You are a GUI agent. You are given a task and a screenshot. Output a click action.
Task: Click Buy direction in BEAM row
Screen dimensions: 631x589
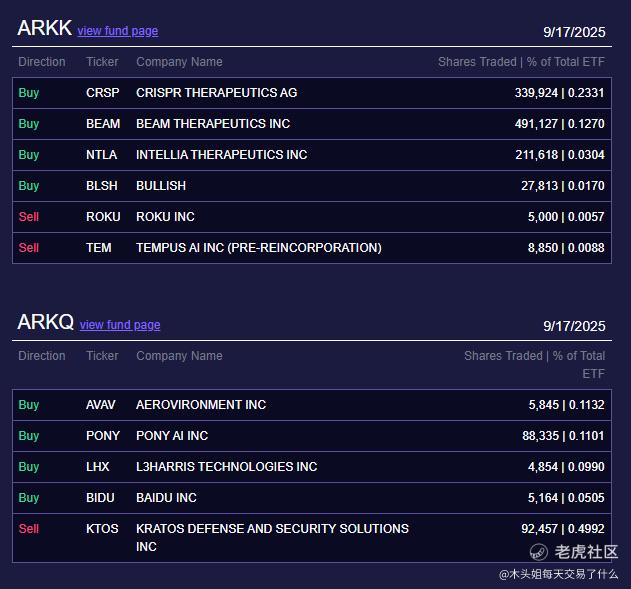[29, 124]
